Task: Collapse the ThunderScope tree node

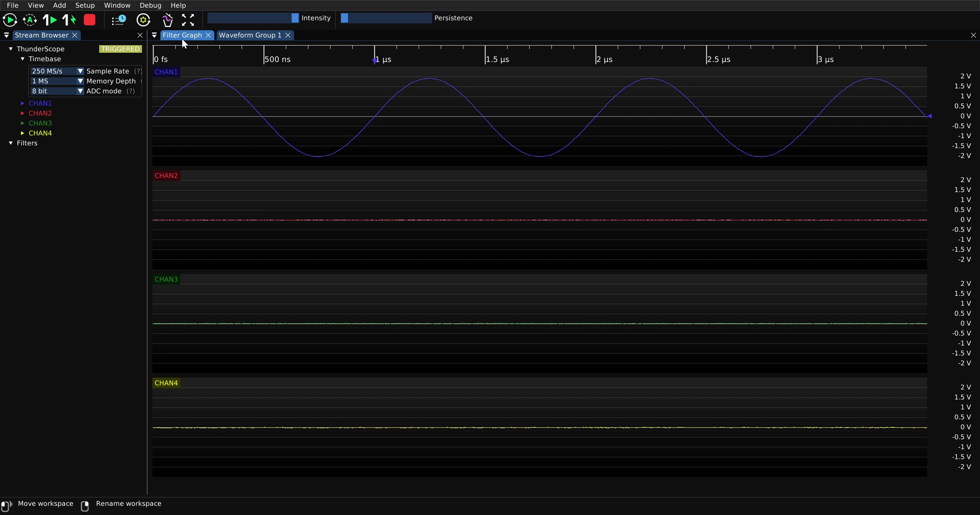Action: pyautogui.click(x=11, y=49)
